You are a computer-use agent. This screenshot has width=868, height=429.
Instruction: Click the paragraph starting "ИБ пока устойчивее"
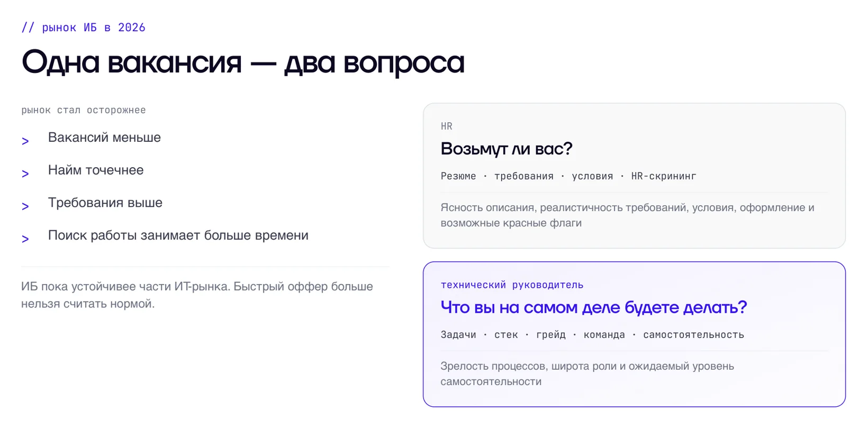(197, 295)
